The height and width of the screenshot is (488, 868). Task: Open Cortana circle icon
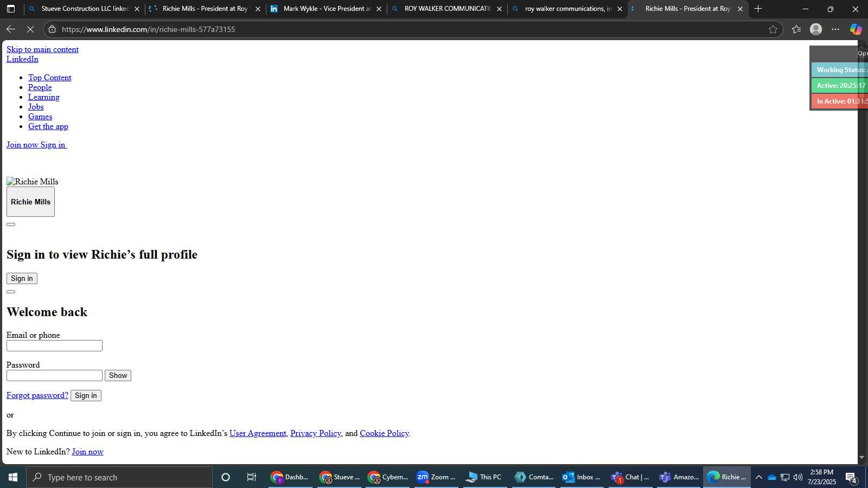226,477
